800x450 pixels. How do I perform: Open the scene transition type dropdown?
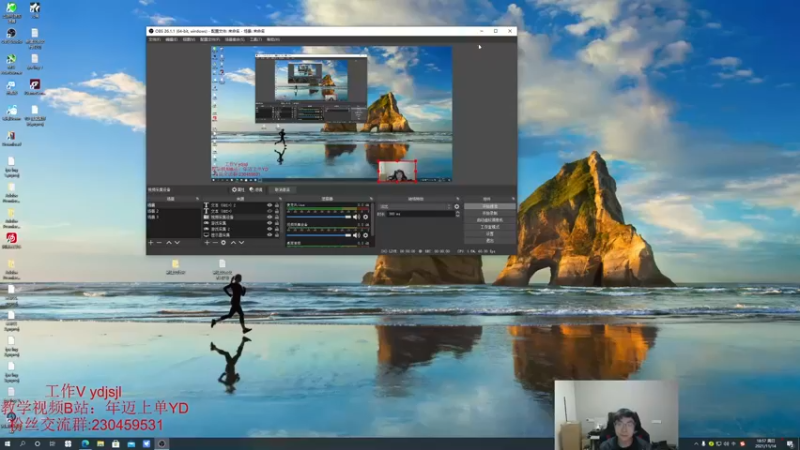415,207
